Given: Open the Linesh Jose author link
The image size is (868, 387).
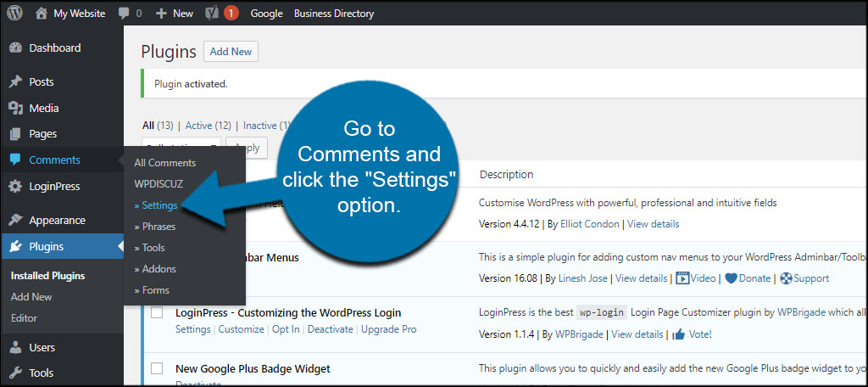Looking at the screenshot, I should coord(583,278).
